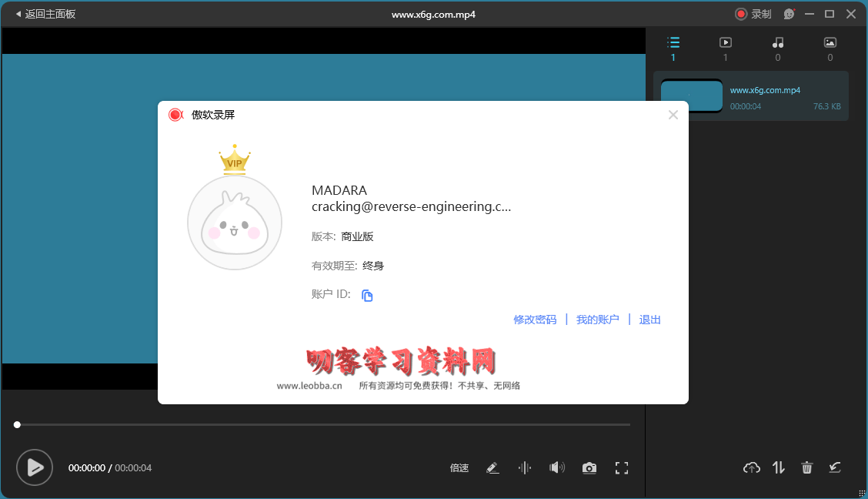
Task: Upload file using cloud icon
Action: point(751,467)
